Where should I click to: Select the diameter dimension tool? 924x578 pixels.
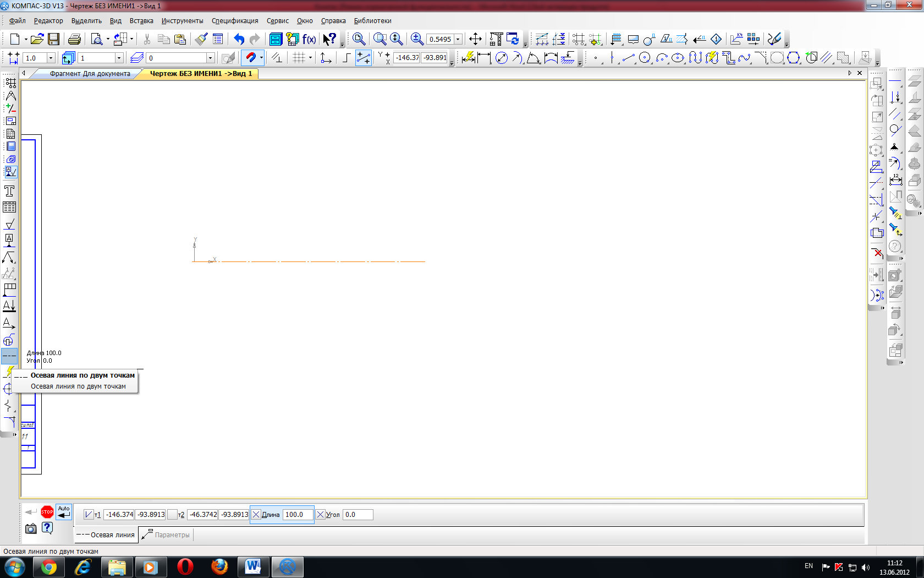click(x=501, y=58)
